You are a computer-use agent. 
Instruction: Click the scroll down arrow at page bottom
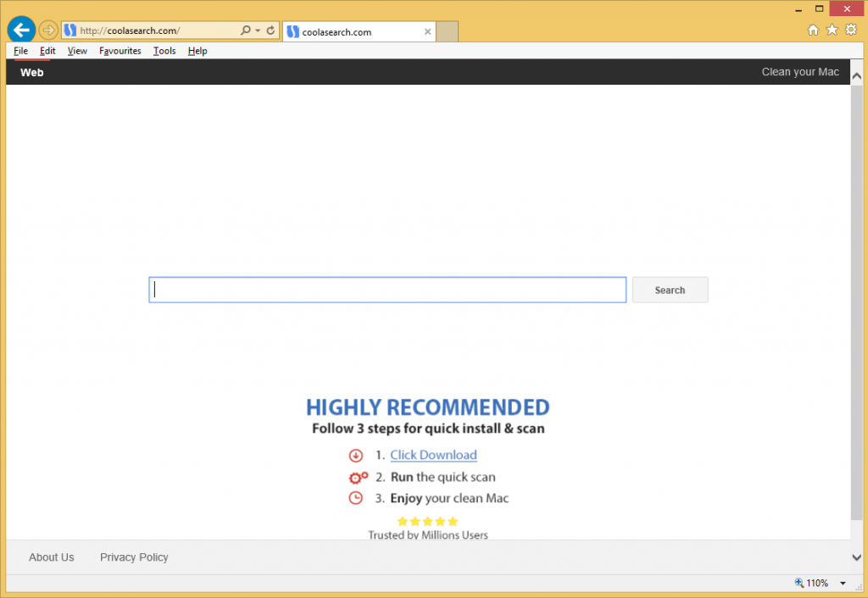856,557
